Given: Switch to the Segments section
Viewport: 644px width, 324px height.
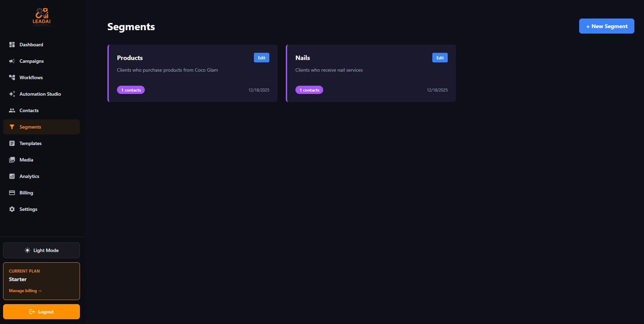Looking at the screenshot, I should point(31,127).
